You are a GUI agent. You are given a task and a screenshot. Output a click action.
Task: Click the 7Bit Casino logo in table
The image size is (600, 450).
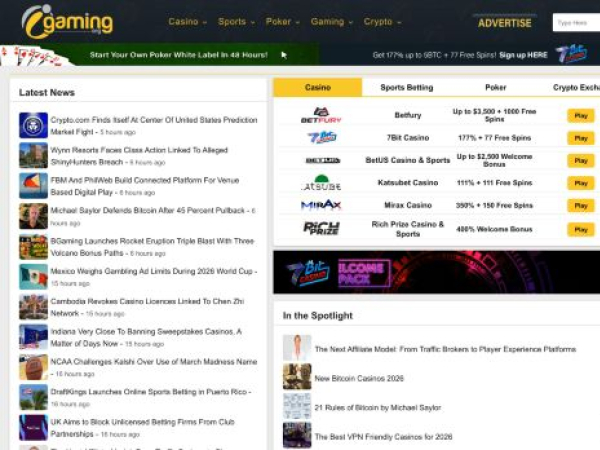[322, 137]
